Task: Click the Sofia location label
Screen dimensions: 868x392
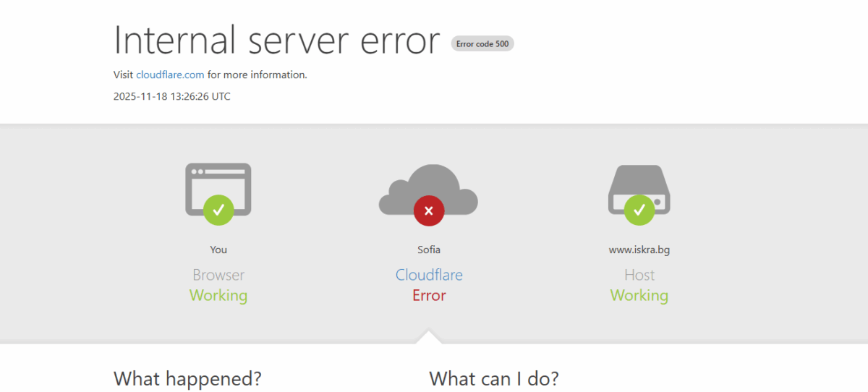Action: tap(428, 250)
